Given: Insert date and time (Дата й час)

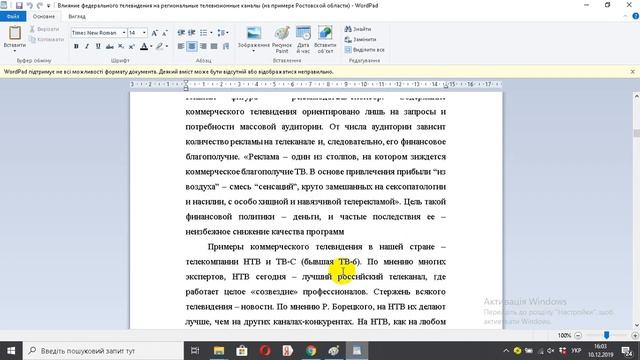Looking at the screenshot, I should (x=303, y=40).
